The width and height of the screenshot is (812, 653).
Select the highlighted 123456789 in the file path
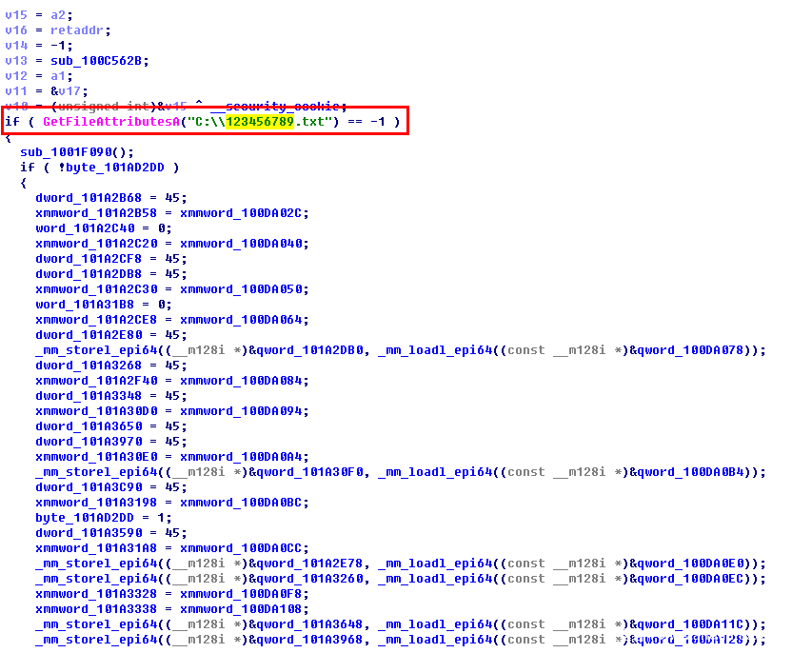[x=260, y=122]
